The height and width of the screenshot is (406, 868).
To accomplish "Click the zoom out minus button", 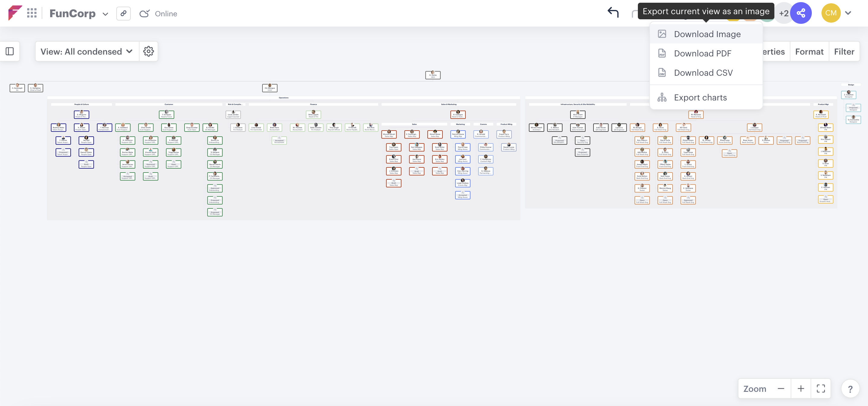I will (x=781, y=389).
